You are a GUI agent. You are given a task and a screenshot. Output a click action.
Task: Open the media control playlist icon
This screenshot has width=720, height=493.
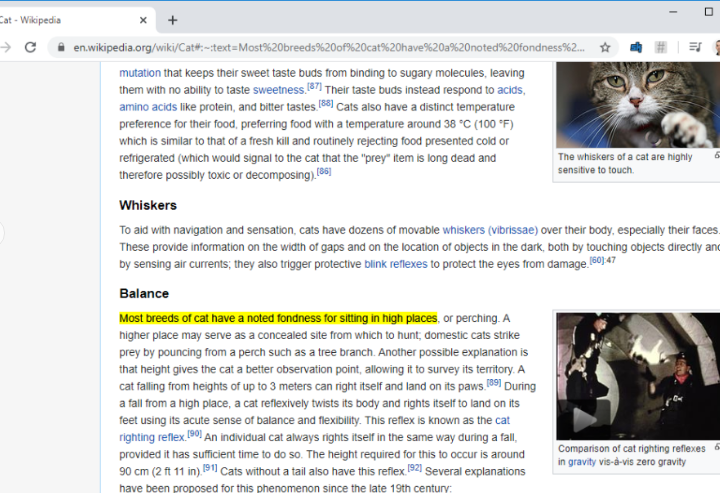click(695, 47)
